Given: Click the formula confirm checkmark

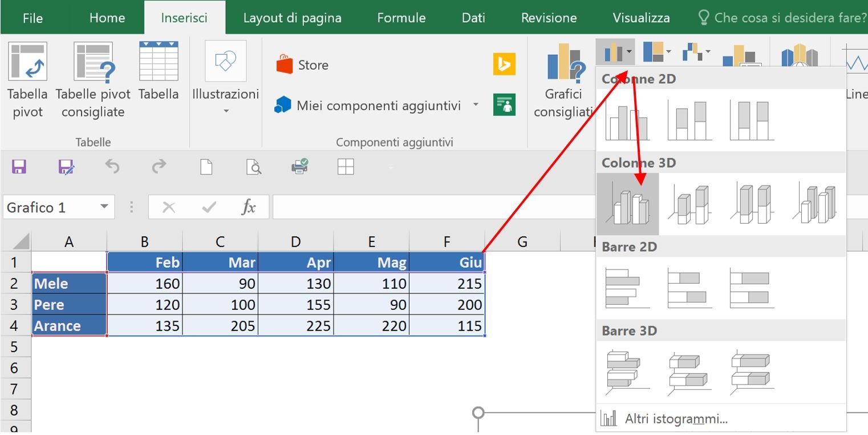Looking at the screenshot, I should pos(209,207).
